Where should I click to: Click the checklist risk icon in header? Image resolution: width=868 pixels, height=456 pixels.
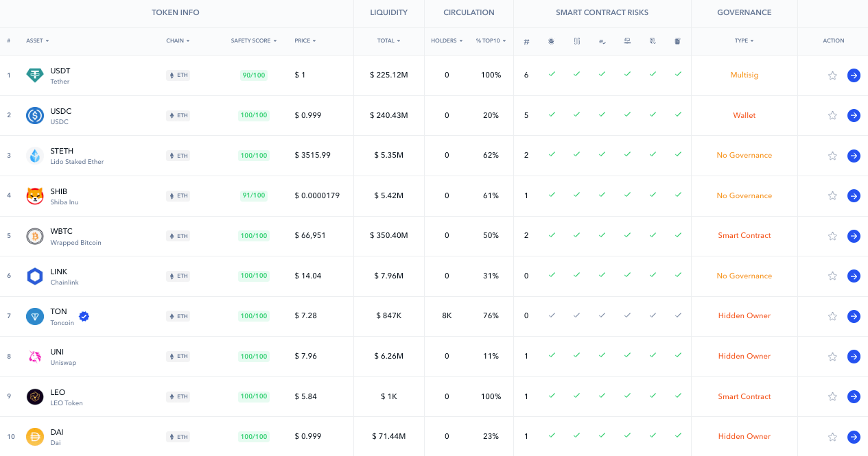pyautogui.click(x=602, y=41)
